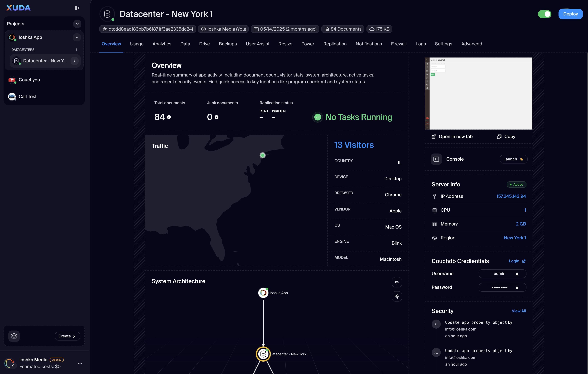Toggle the datacenter power switch off
The image size is (588, 374).
(545, 14)
